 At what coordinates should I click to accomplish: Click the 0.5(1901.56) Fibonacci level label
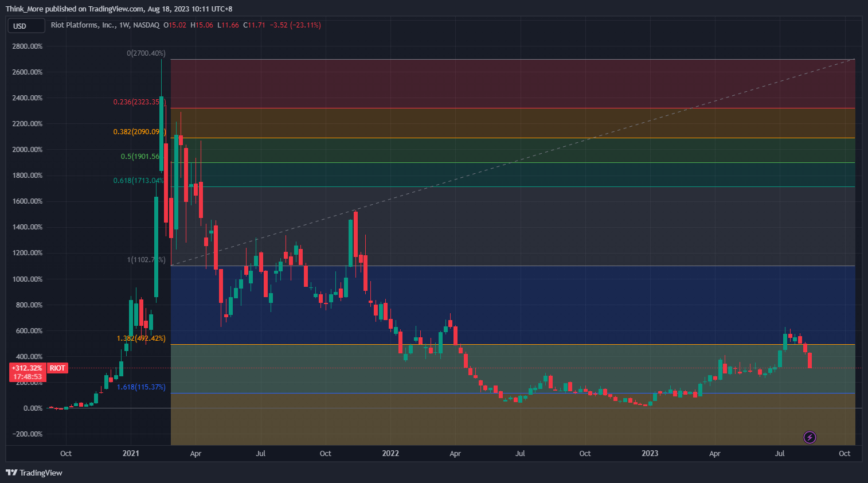click(142, 157)
